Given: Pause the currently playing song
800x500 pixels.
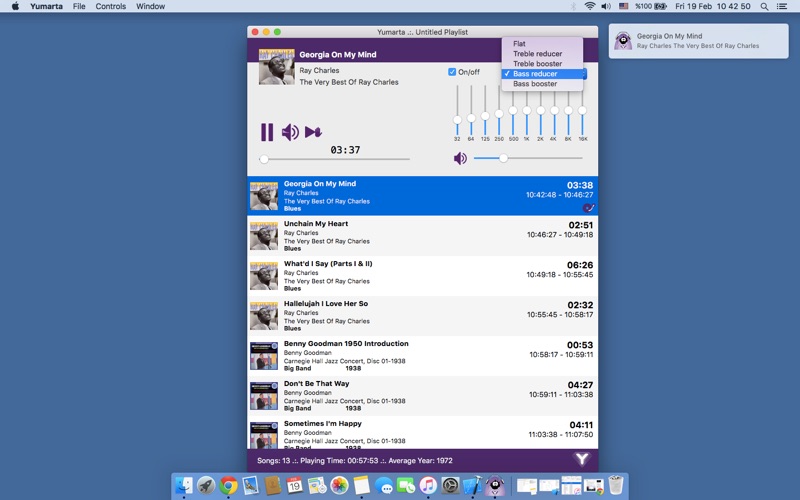Looking at the screenshot, I should click(267, 132).
